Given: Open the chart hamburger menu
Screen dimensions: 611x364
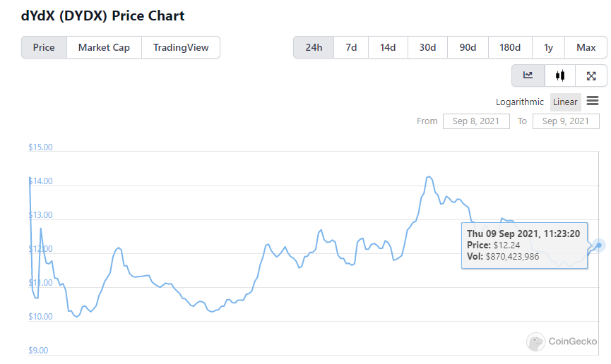Looking at the screenshot, I should point(593,101).
